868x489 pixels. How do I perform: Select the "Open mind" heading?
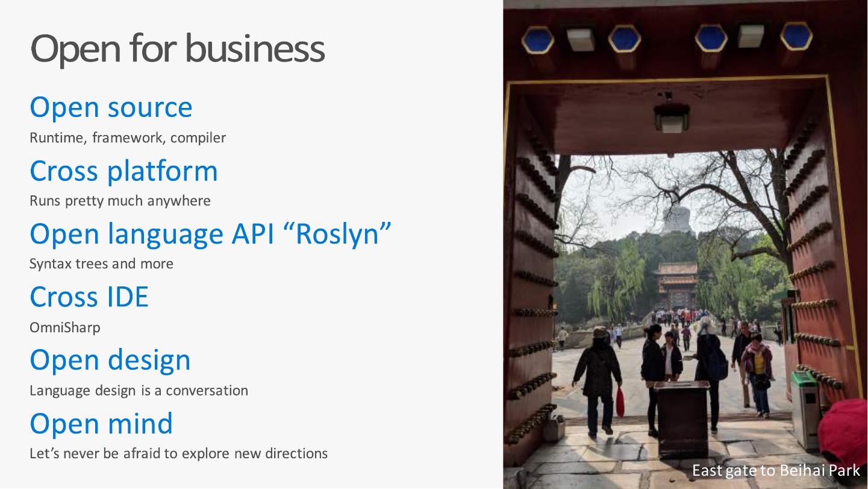[101, 423]
